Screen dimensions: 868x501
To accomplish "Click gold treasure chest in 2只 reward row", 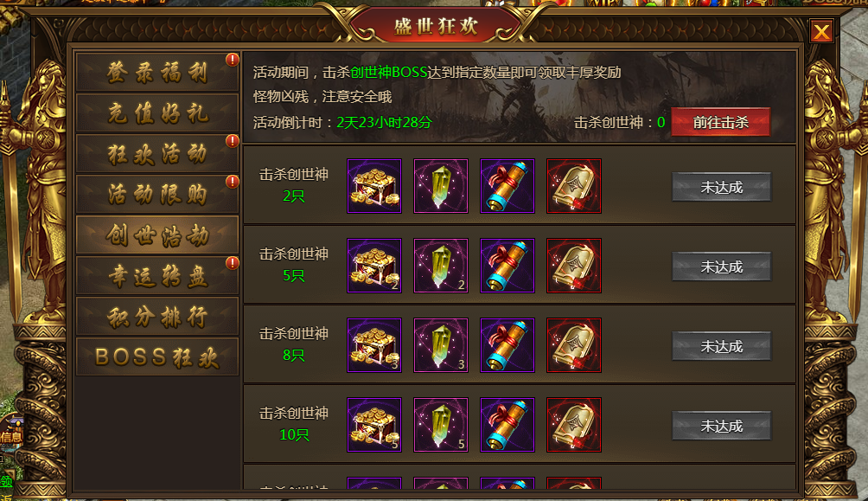I will pyautogui.click(x=374, y=186).
